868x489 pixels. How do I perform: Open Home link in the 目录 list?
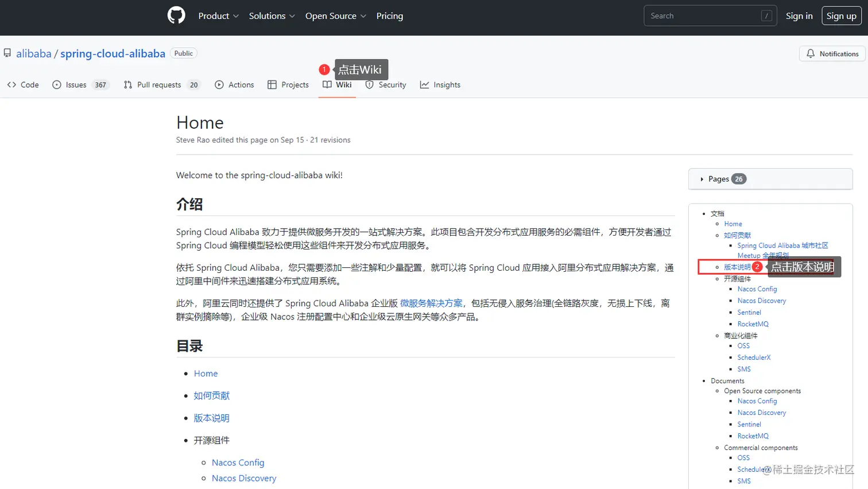pos(206,374)
